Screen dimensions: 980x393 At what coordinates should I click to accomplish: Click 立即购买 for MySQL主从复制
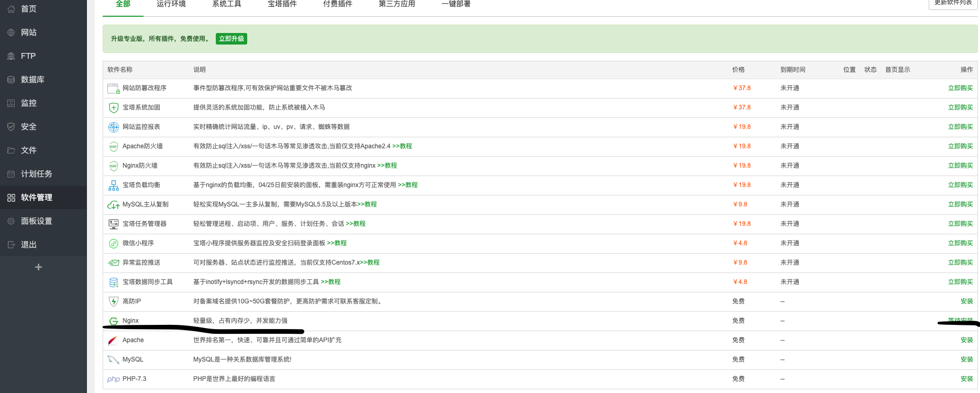[961, 204]
